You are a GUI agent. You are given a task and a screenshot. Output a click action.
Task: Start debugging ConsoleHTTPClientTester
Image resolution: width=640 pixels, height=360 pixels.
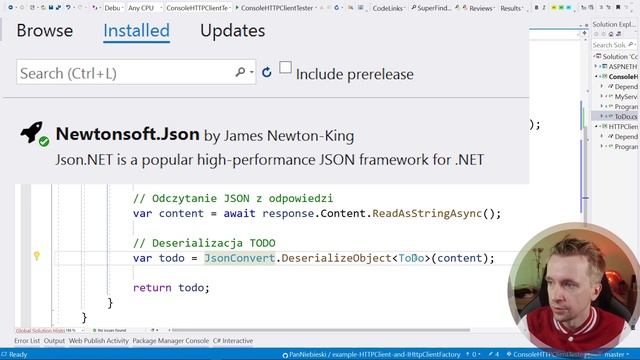tap(274, 8)
